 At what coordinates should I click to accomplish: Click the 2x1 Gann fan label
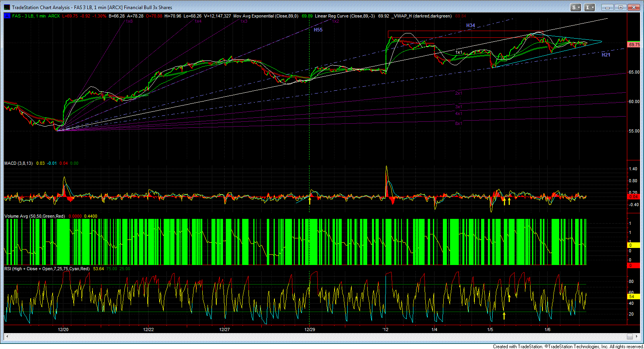click(459, 94)
